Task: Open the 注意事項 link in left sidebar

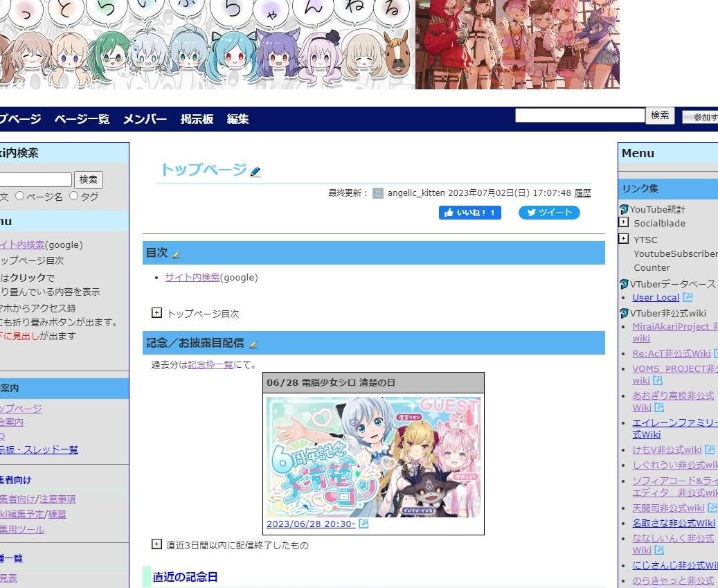Action: tap(57, 499)
